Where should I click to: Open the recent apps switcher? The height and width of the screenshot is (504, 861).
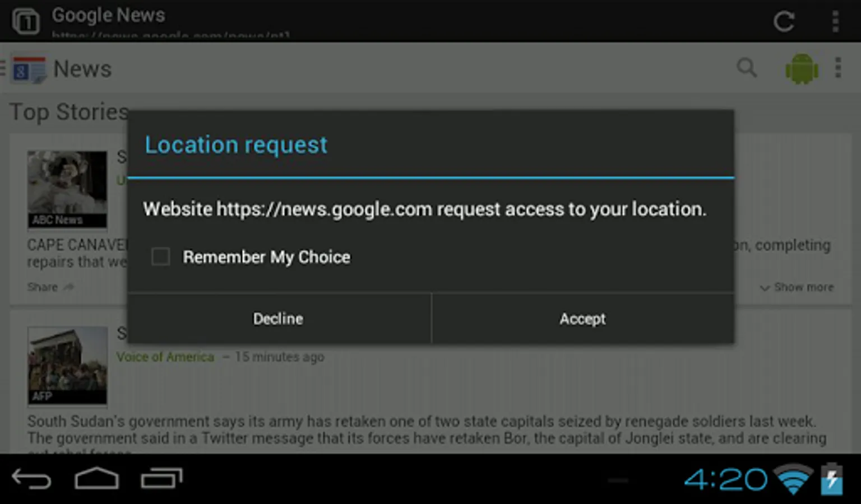point(162,478)
